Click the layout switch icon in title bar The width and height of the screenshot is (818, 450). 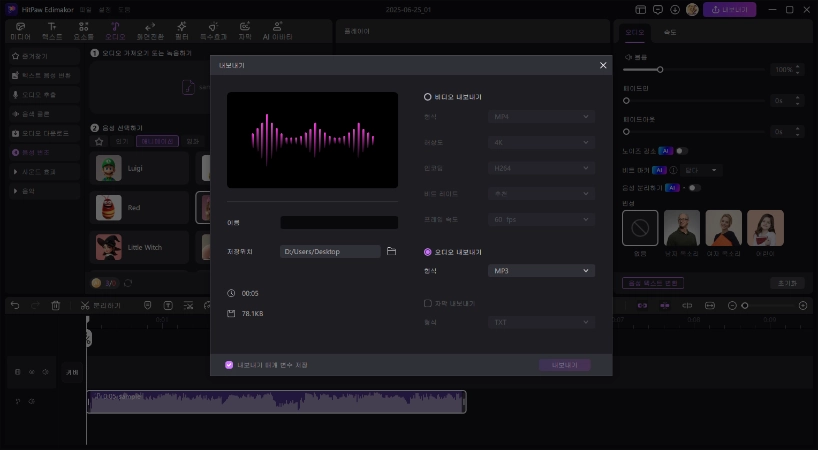641,9
